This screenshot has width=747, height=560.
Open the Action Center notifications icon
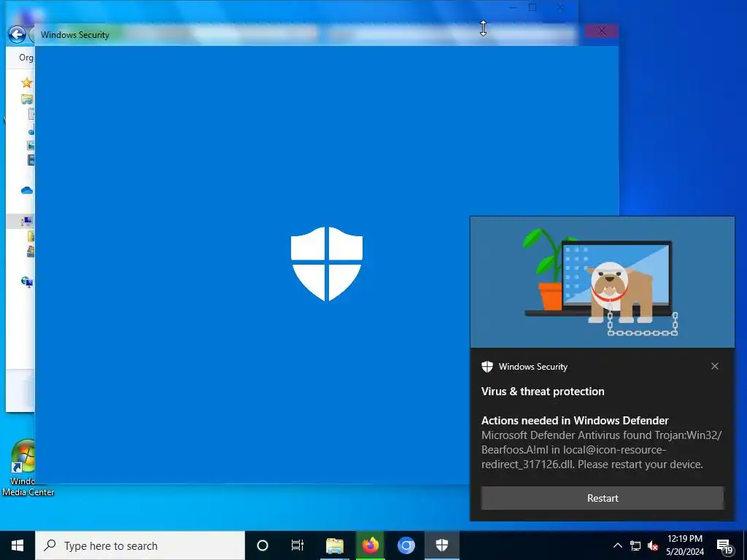coord(724,546)
